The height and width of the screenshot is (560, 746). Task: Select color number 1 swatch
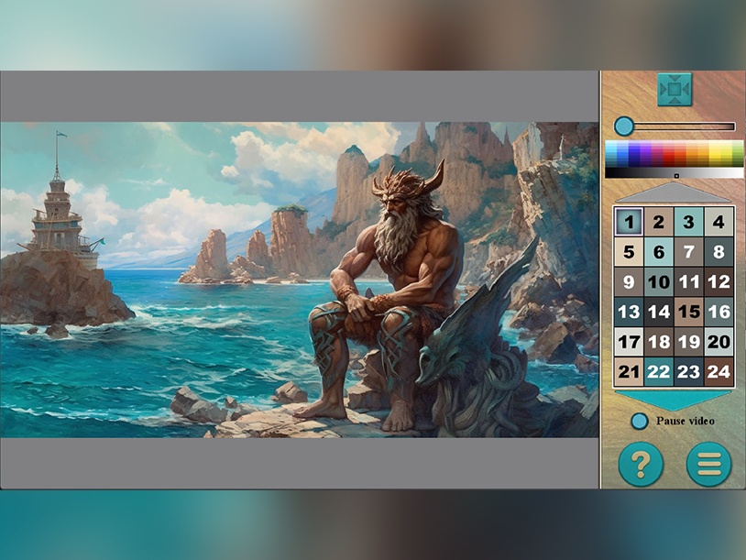coord(629,222)
